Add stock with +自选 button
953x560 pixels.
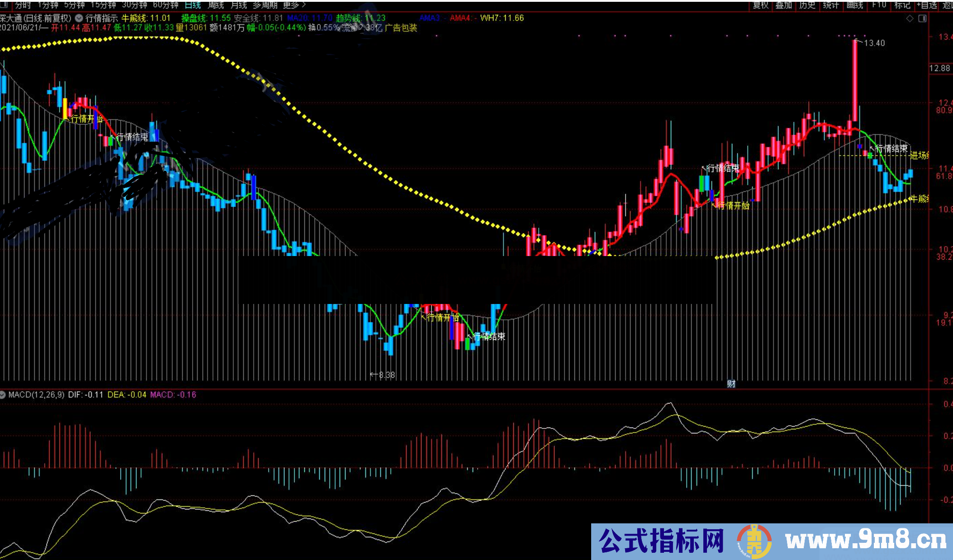click(926, 5)
